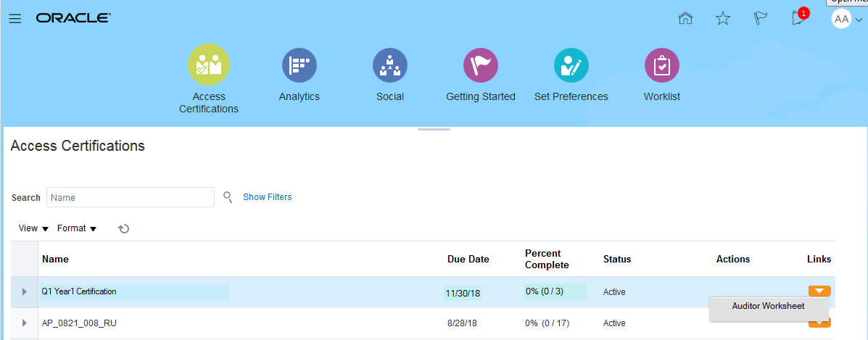Open the View dropdown menu
Screen dimensions: 868x340
(x=33, y=228)
